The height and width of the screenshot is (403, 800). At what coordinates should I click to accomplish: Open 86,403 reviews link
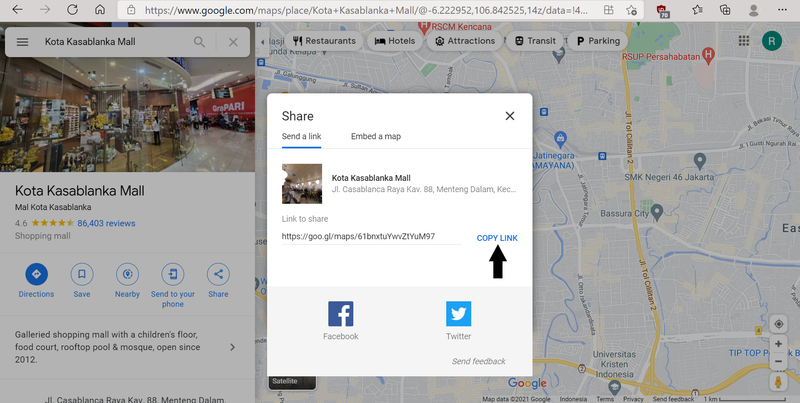pyautogui.click(x=106, y=223)
